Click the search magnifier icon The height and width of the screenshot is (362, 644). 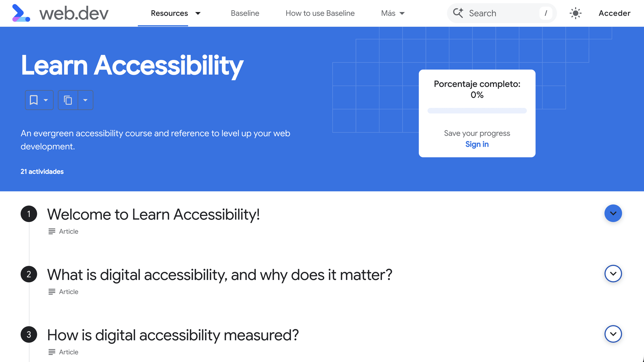click(x=458, y=13)
